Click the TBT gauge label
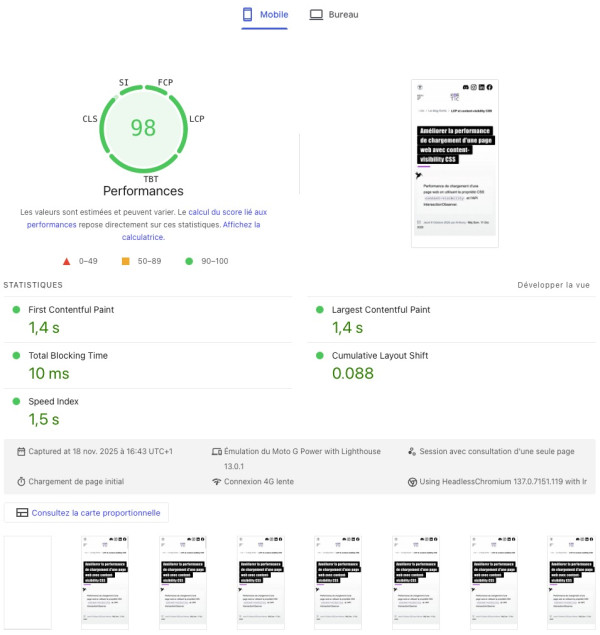The height and width of the screenshot is (635, 600). coord(151,179)
